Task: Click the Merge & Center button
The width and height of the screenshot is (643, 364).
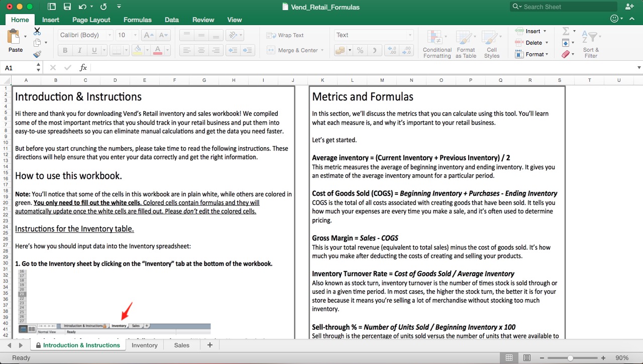Action: click(294, 50)
